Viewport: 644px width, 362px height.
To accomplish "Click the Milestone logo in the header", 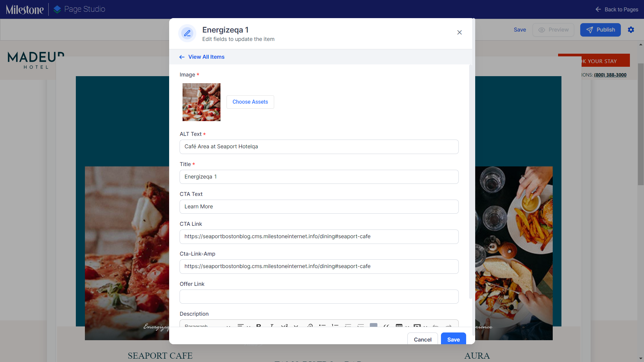I will point(25,9).
